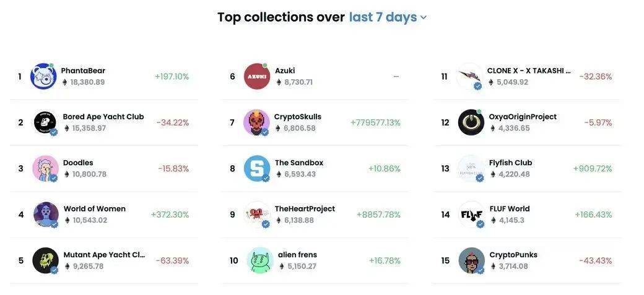This screenshot has width=644, height=295.
Task: Click the Bored Ape Yacht Club logo
Action: coord(45,122)
